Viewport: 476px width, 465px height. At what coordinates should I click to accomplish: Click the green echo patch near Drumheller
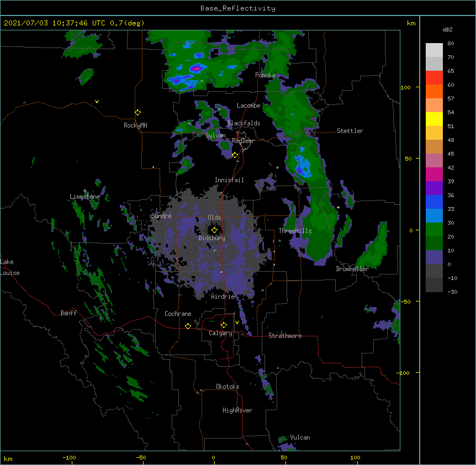[x=374, y=249]
